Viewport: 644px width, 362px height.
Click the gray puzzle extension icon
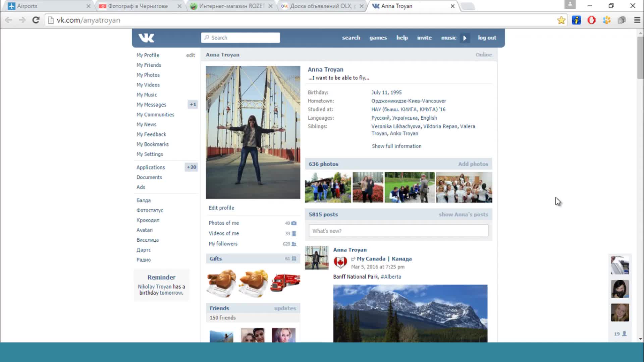pos(622,20)
